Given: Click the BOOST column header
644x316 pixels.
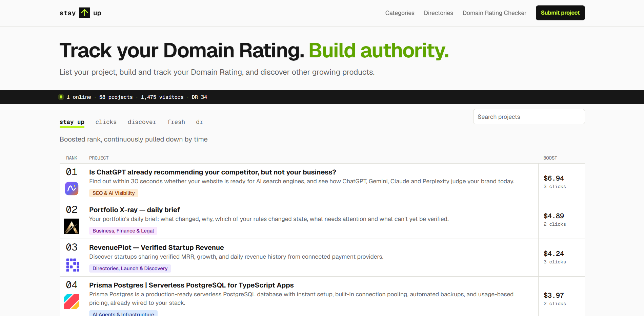Looking at the screenshot, I should click(550, 158).
